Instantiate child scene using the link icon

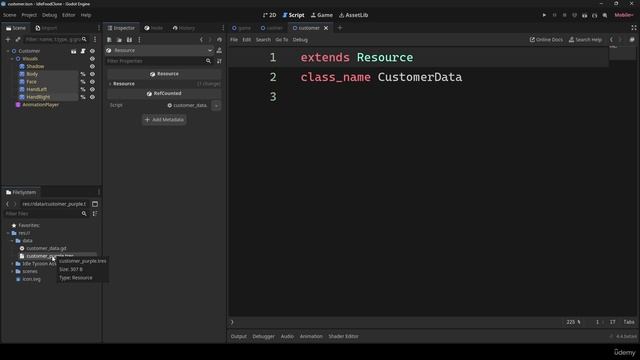18,39
